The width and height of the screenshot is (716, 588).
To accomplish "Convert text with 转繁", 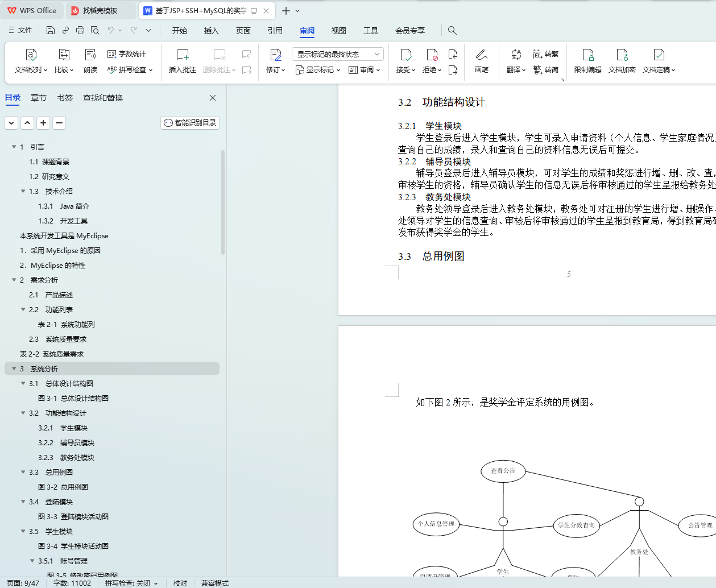I will [x=546, y=54].
